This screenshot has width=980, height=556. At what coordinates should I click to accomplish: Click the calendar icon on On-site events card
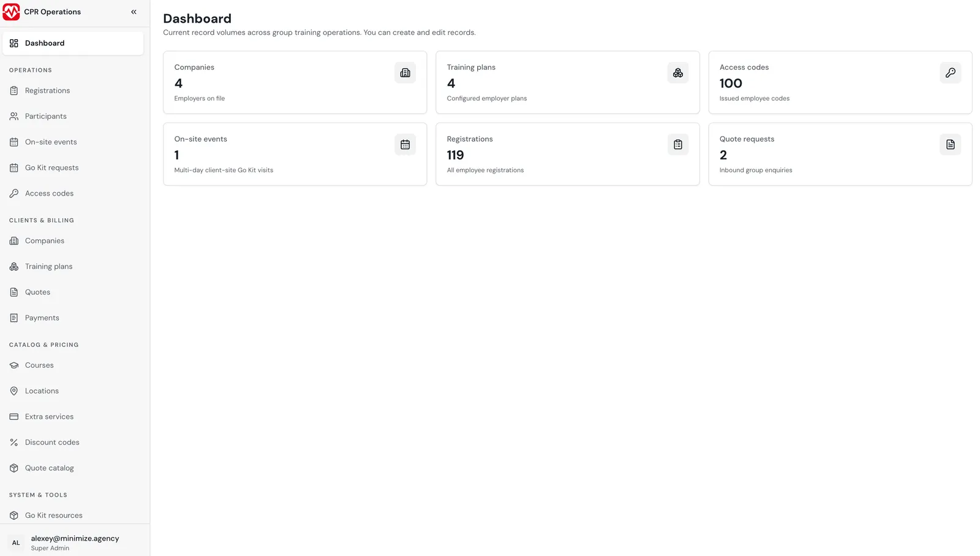coord(405,145)
